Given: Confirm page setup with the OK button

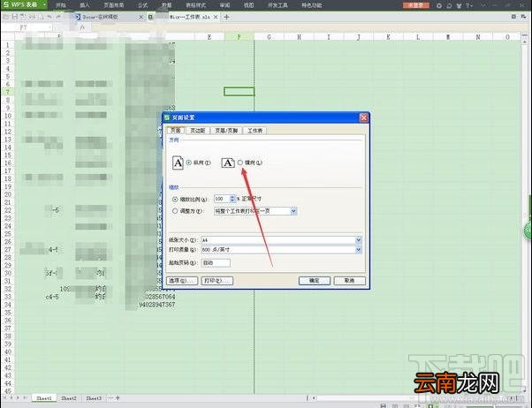Looking at the screenshot, I should tap(315, 281).
